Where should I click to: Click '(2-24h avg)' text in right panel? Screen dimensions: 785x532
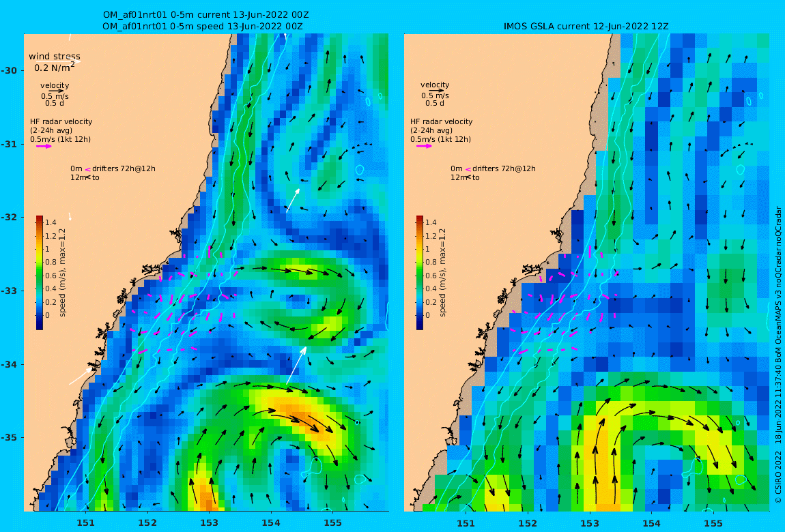point(431,130)
